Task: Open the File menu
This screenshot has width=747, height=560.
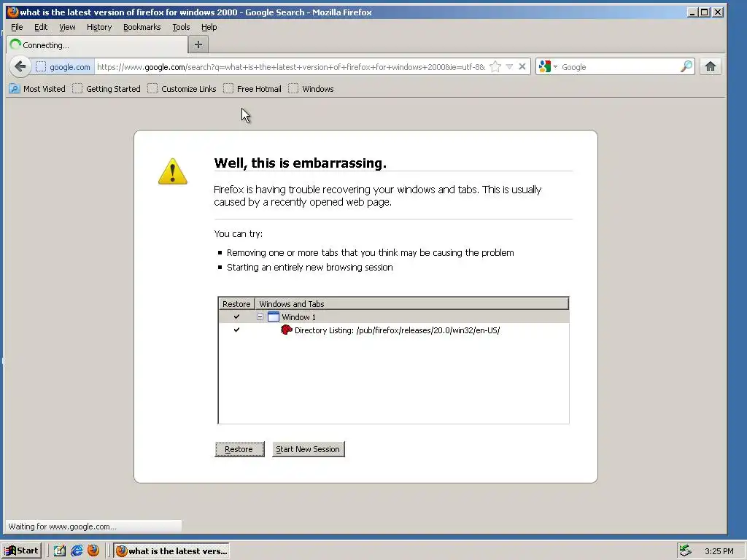Action: click(17, 27)
